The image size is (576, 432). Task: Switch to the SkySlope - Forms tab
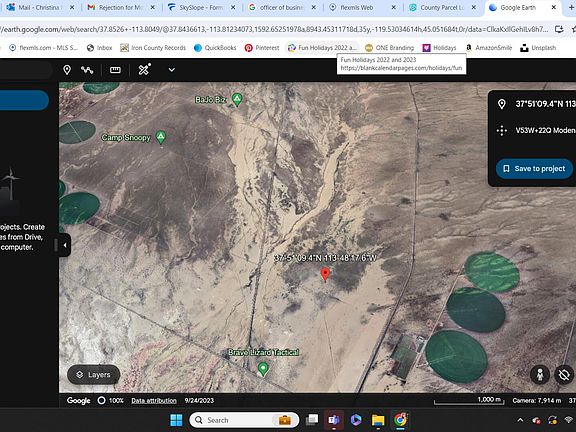(201, 7)
